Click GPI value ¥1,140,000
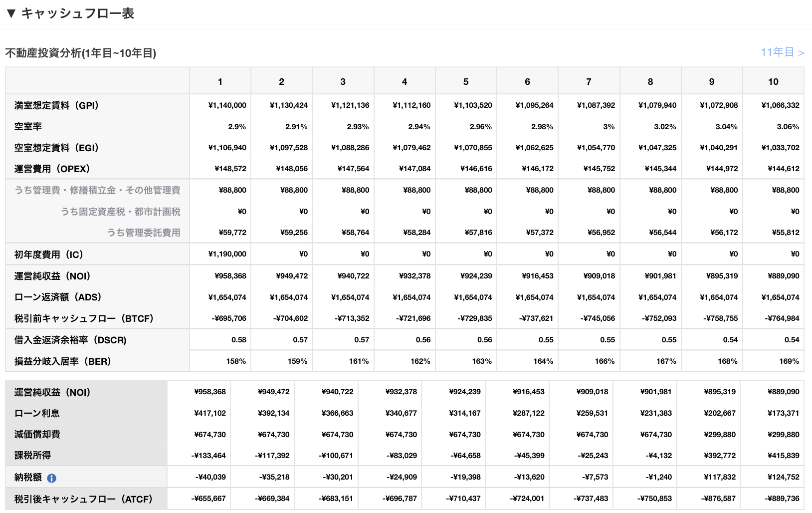Viewport: 812px width, 513px height. pos(227,105)
